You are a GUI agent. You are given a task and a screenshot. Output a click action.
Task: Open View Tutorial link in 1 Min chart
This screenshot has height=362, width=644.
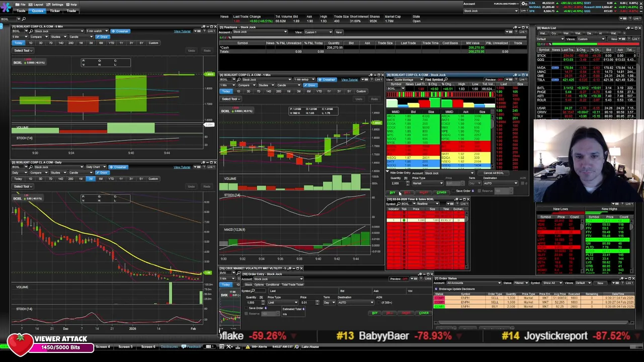[x=349, y=79]
